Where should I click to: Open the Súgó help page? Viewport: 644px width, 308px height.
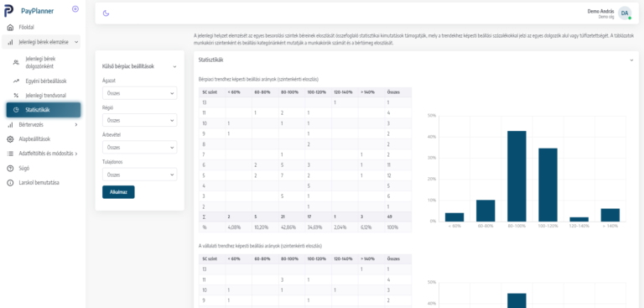(23, 168)
